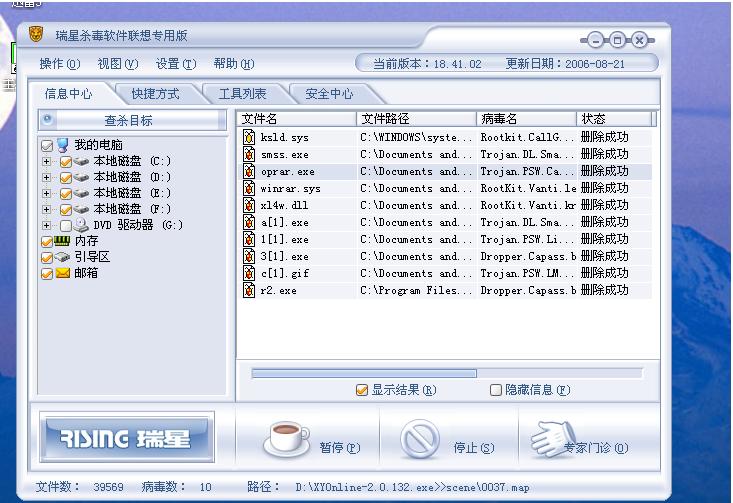
Task: Check the DVD 驱动器 (G:) checkbox
Action: pyautogui.click(x=65, y=226)
